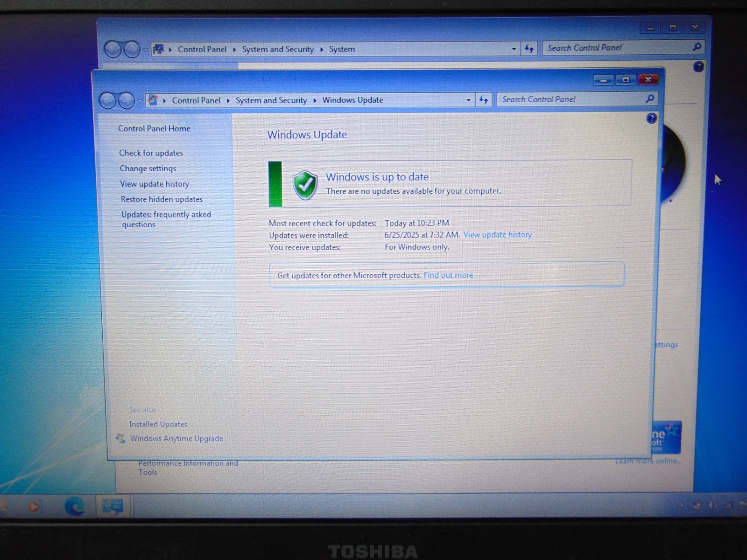
Task: Expand arrow after Control Panel in Windows Update breadcrumb
Action: pos(228,100)
